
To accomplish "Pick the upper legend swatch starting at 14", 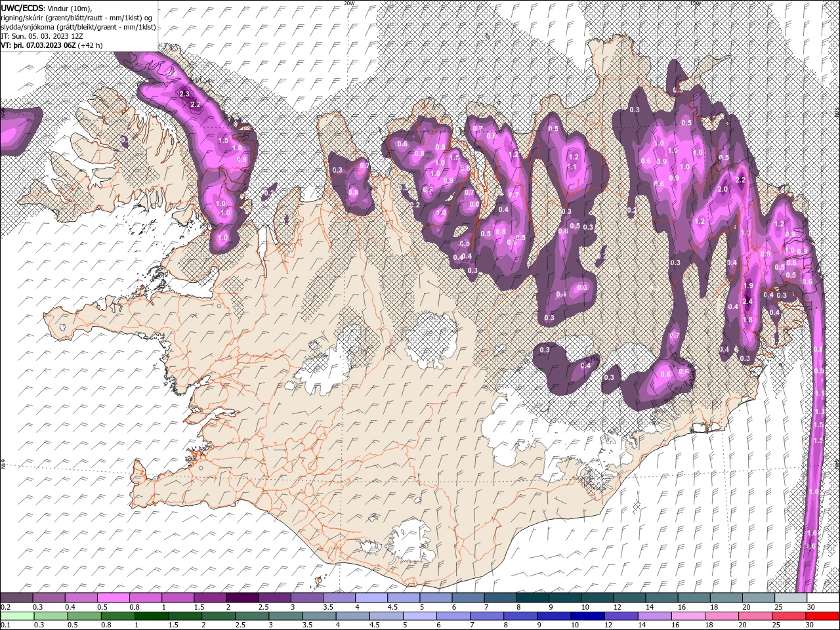I will (661, 598).
